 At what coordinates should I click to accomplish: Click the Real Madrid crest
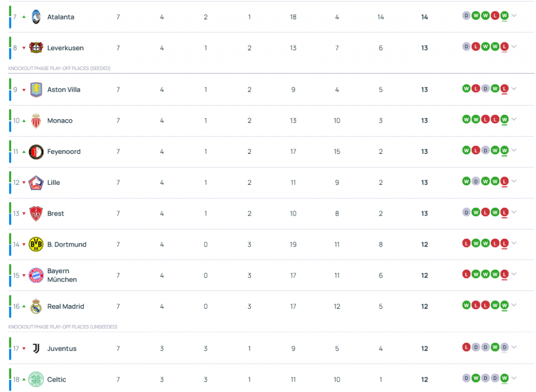tap(36, 307)
